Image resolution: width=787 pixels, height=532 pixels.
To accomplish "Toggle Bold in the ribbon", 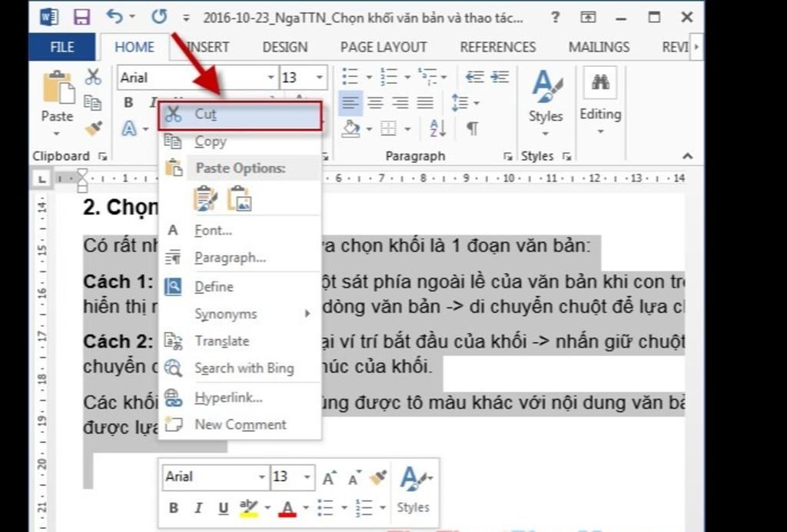I will click(128, 103).
